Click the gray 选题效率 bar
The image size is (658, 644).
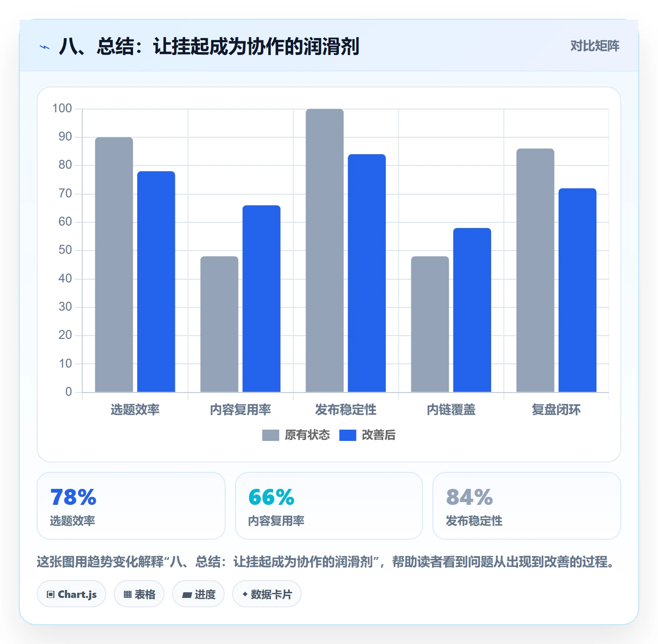click(114, 265)
